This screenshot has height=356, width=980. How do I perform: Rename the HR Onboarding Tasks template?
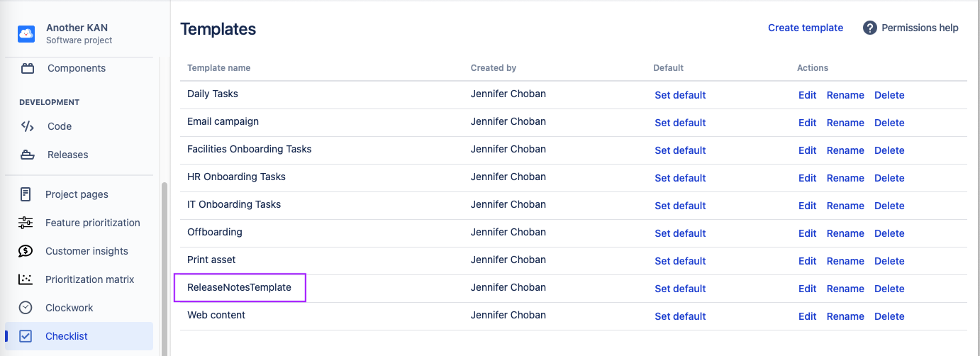[x=845, y=178]
